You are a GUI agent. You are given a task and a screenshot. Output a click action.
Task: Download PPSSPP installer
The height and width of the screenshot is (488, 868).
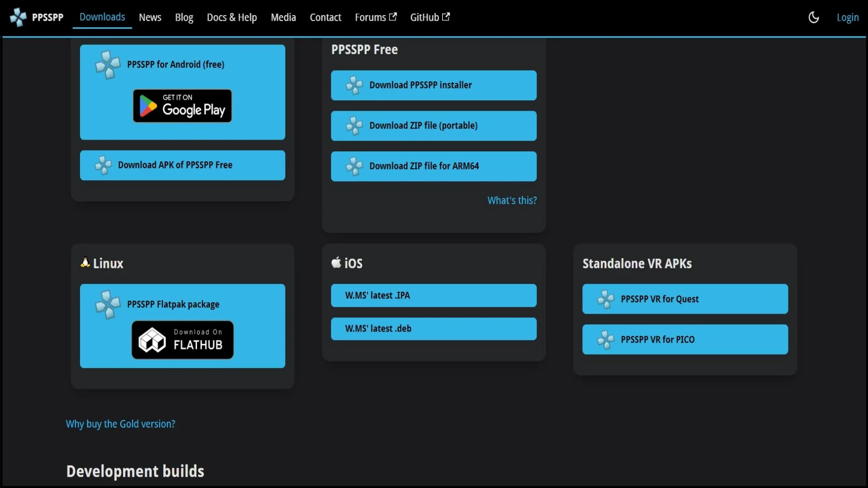tap(434, 85)
